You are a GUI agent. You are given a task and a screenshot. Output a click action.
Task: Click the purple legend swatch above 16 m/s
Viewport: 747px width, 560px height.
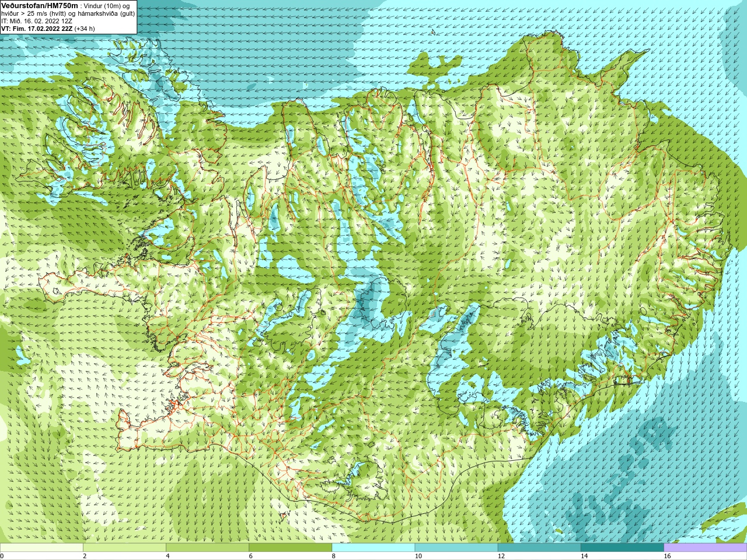click(x=706, y=548)
